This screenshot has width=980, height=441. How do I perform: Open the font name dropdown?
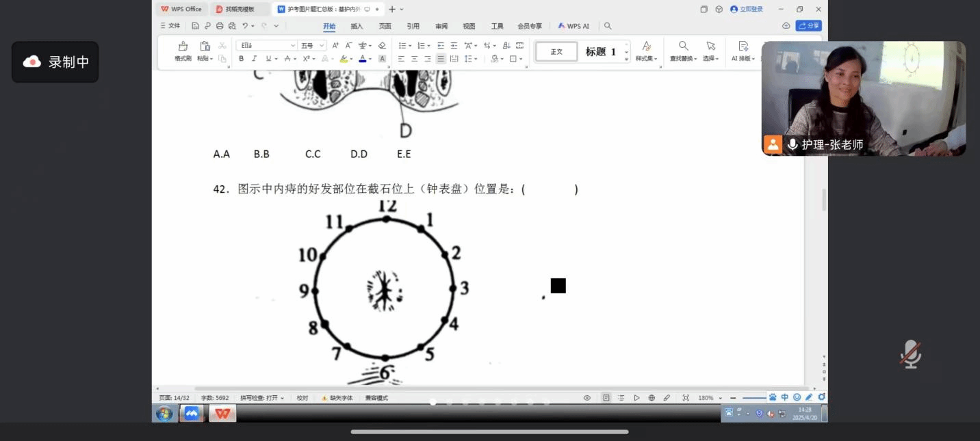(x=293, y=46)
